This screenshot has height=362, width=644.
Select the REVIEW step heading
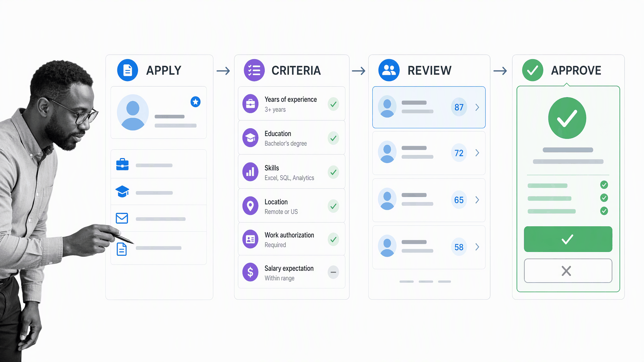pyautogui.click(x=430, y=70)
